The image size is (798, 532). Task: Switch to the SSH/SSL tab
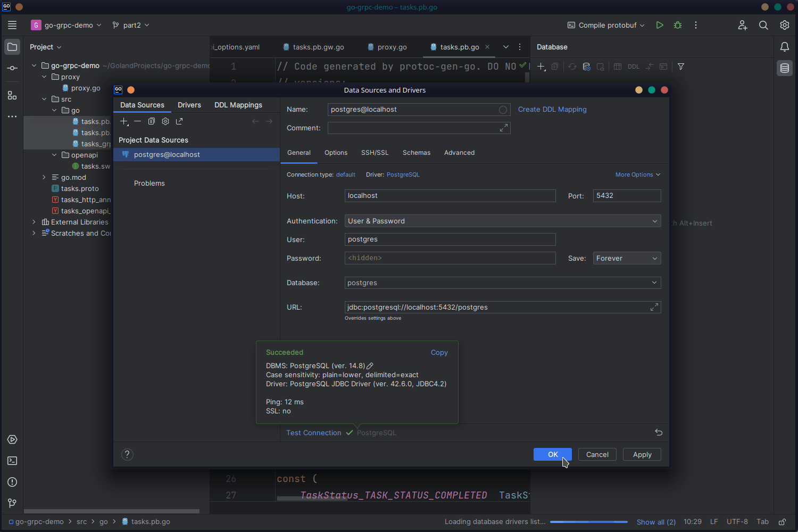tap(375, 153)
